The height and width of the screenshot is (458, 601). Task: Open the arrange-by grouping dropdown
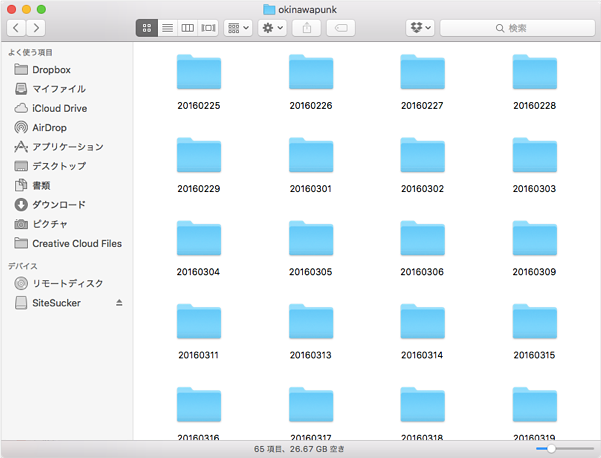238,28
